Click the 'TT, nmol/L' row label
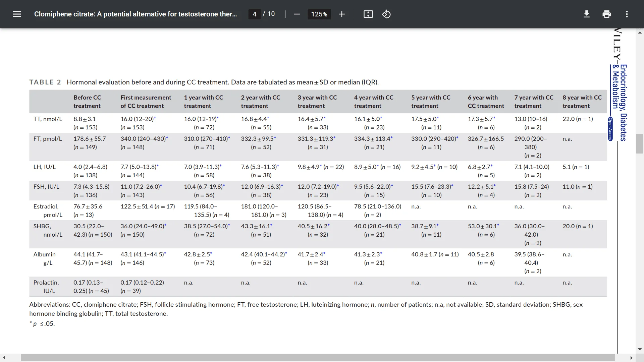 tap(48, 119)
